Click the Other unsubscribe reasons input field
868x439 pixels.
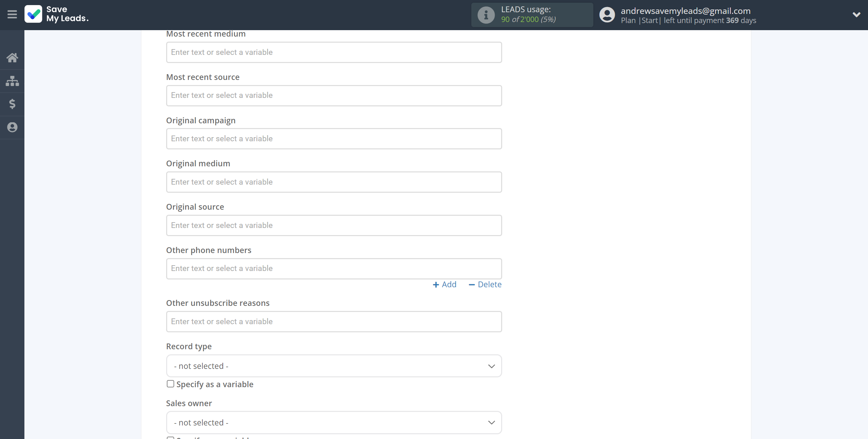click(x=334, y=321)
